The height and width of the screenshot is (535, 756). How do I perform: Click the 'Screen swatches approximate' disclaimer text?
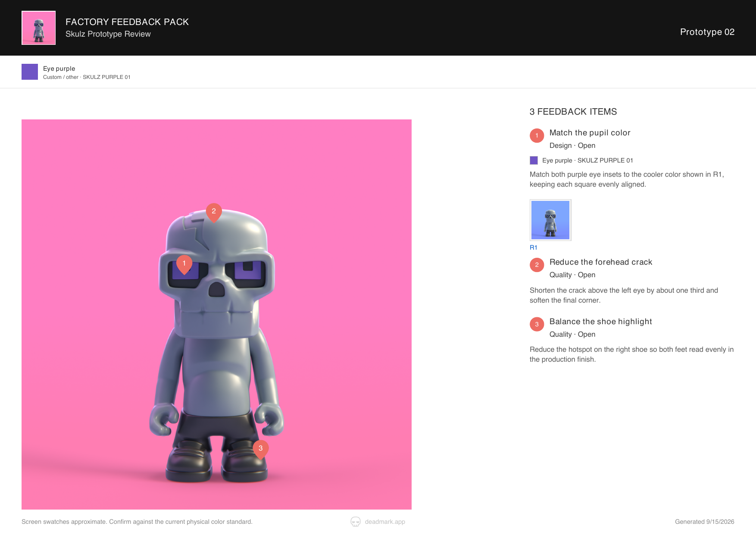[x=137, y=522]
